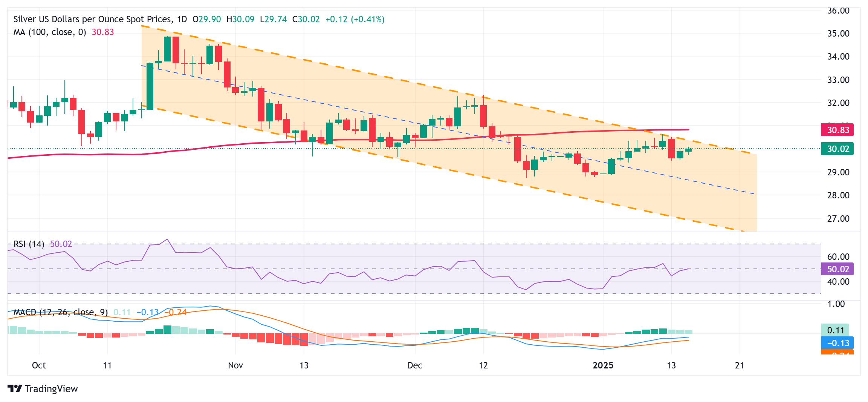The height and width of the screenshot is (402, 868).
Task: Select the MA (100, close, 0) legend
Action: coord(50,32)
